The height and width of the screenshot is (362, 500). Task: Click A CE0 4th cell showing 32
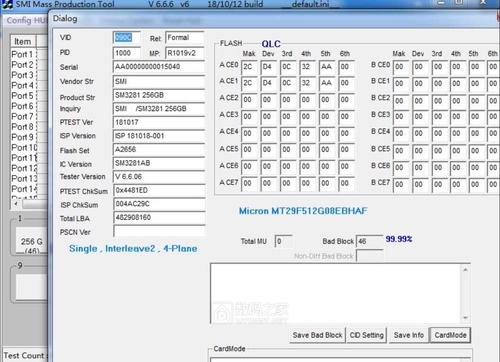pos(307,67)
